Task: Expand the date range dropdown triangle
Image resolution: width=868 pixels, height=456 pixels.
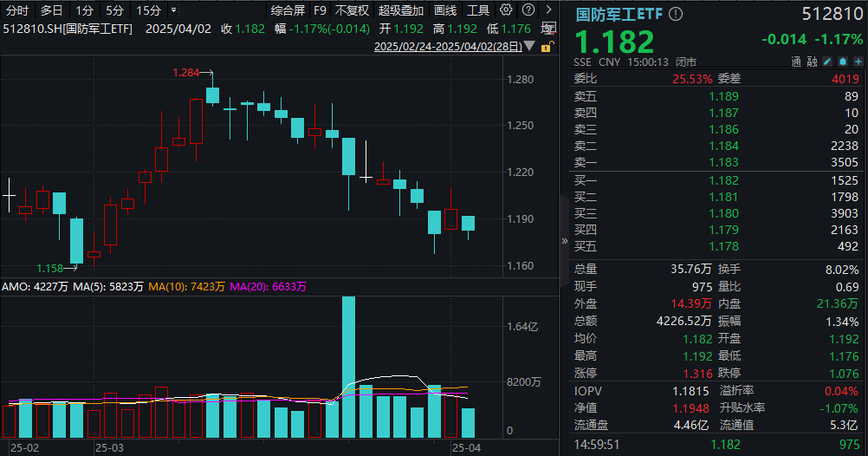Action: [529, 47]
